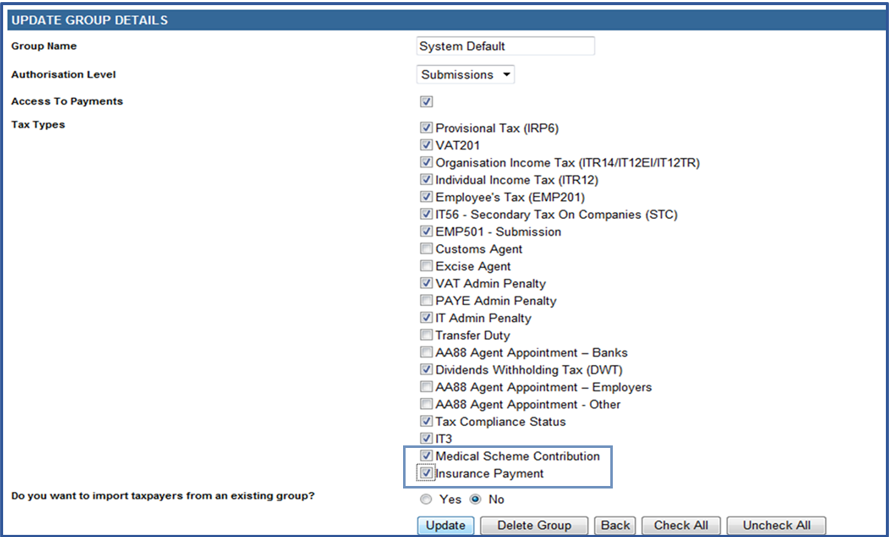Click the Group Name text field
Screen dimensions: 891x537
point(505,46)
